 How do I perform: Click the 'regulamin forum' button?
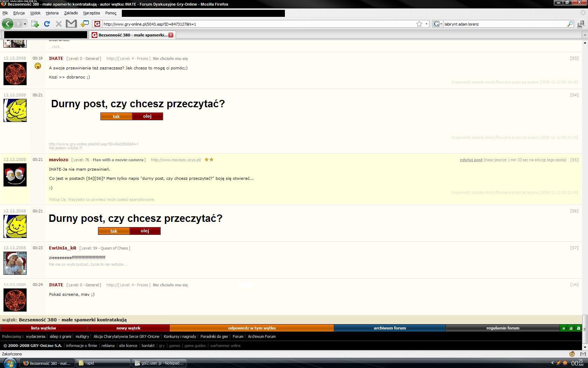click(x=503, y=328)
